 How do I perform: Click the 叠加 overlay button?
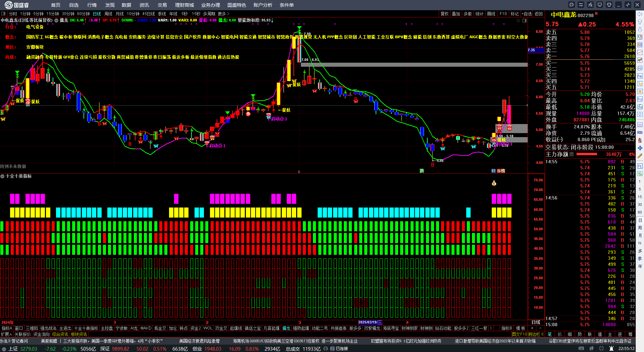click(456, 14)
